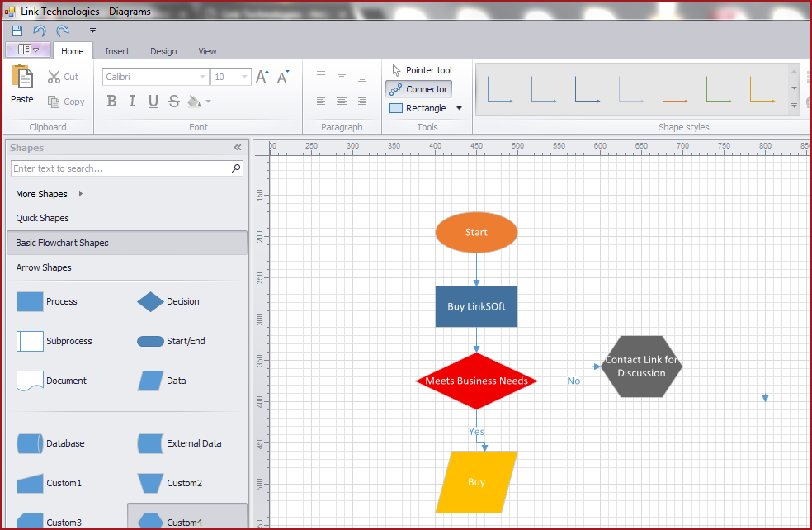Click the Redo arrow icon

[63, 31]
